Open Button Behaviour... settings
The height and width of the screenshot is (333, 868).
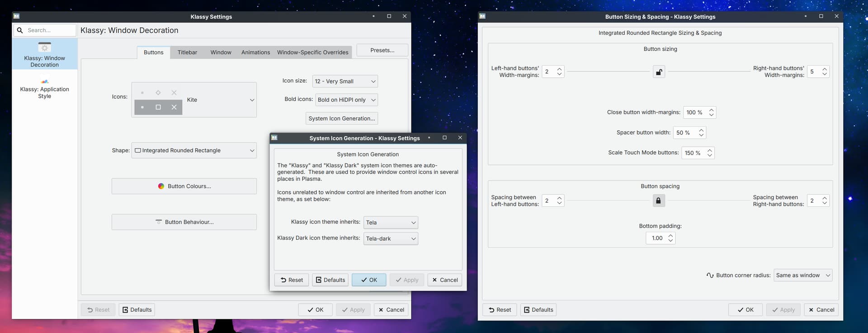[x=184, y=222]
